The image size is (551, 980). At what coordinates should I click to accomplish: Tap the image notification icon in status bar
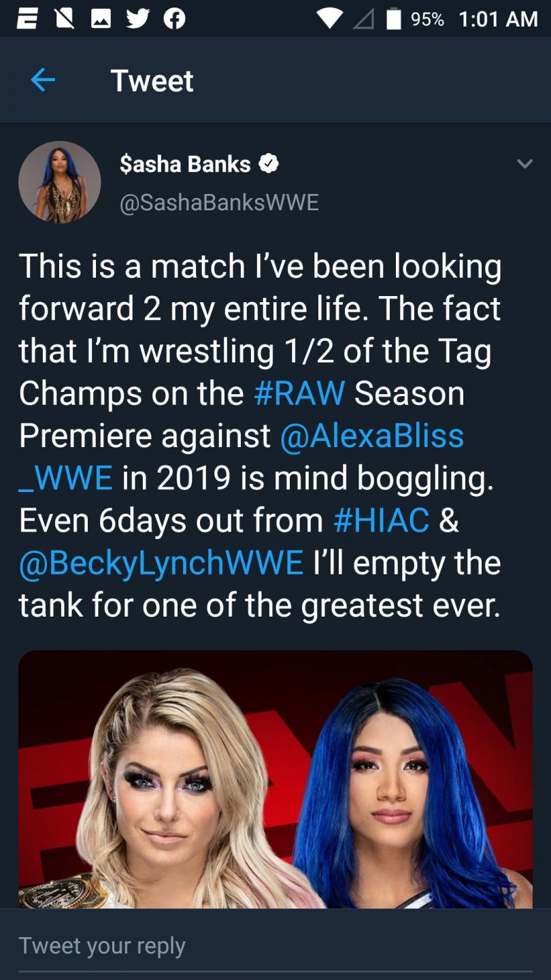tap(101, 18)
